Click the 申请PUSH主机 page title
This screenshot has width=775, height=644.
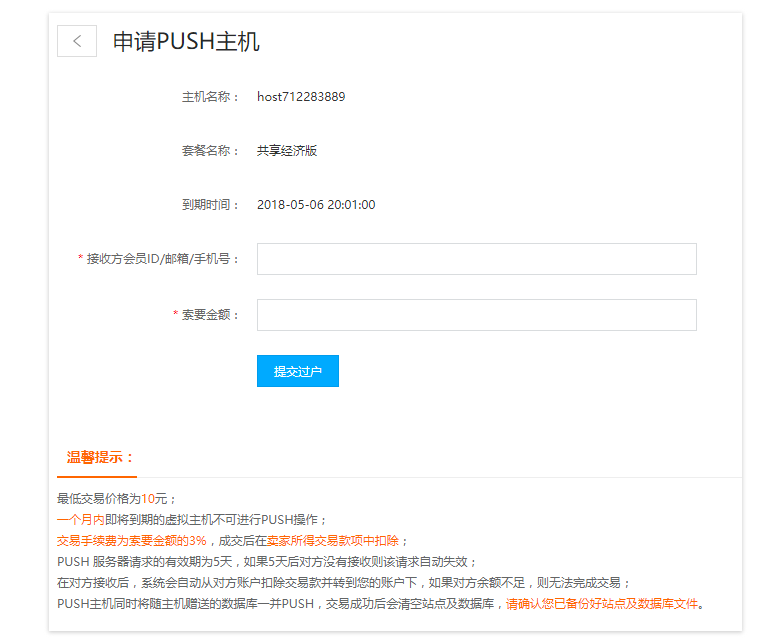pyautogui.click(x=186, y=41)
